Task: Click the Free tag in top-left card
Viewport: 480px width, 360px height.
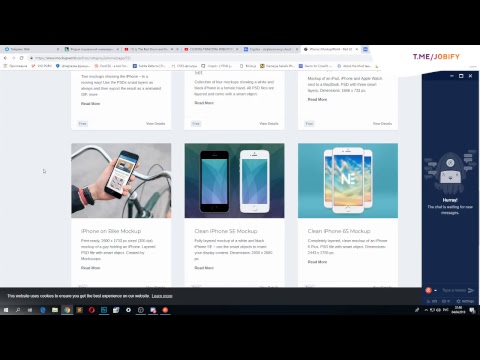Action: click(x=82, y=124)
